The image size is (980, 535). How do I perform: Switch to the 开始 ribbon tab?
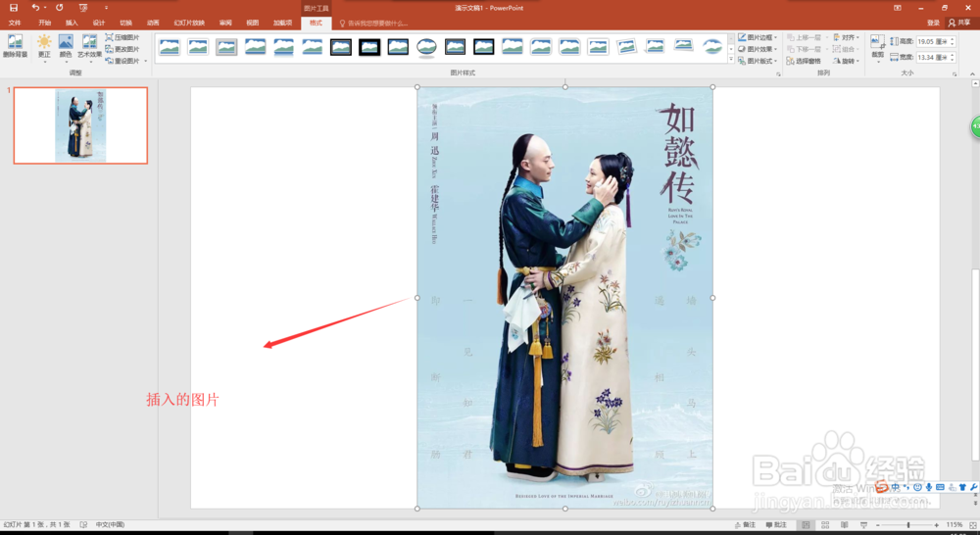tap(44, 23)
